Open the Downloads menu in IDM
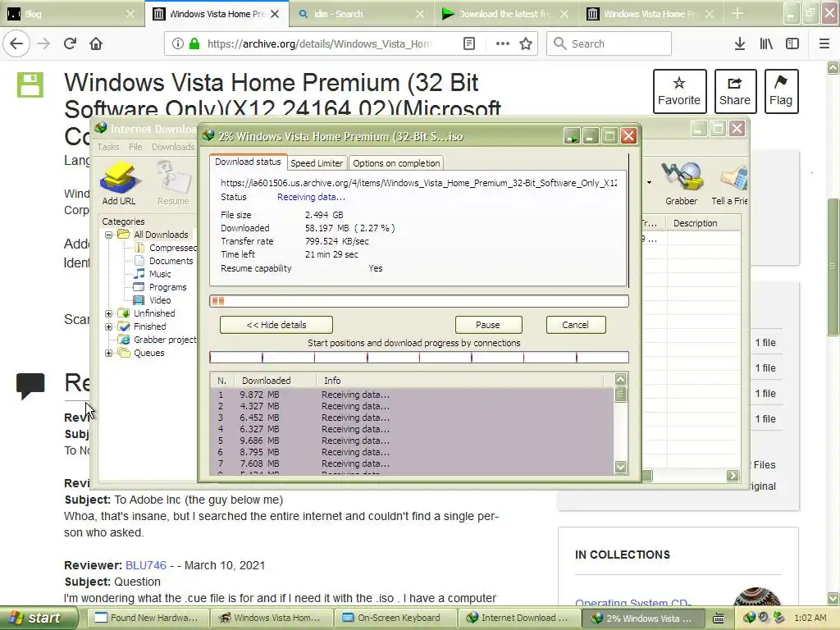This screenshot has width=840, height=630. (173, 147)
